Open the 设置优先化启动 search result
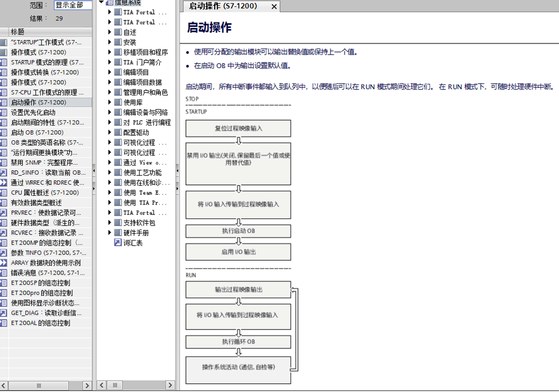559x392 pixels. pos(33,112)
